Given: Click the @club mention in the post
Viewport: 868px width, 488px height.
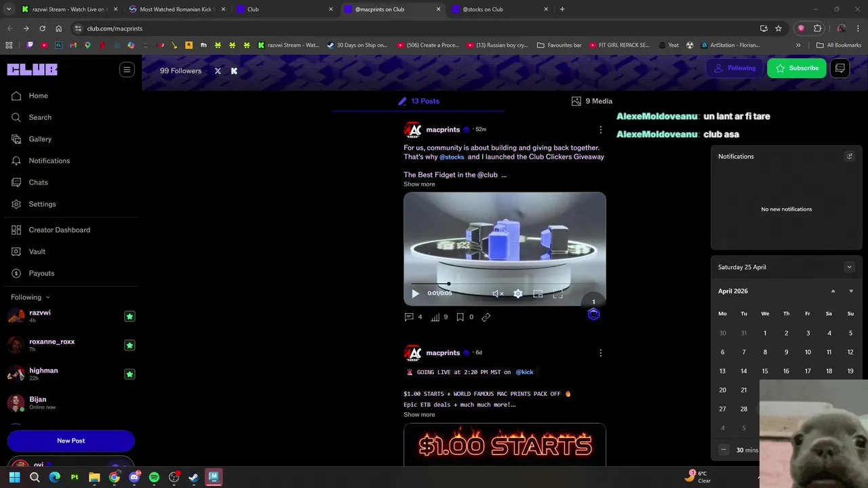Looking at the screenshot, I should coord(488,175).
